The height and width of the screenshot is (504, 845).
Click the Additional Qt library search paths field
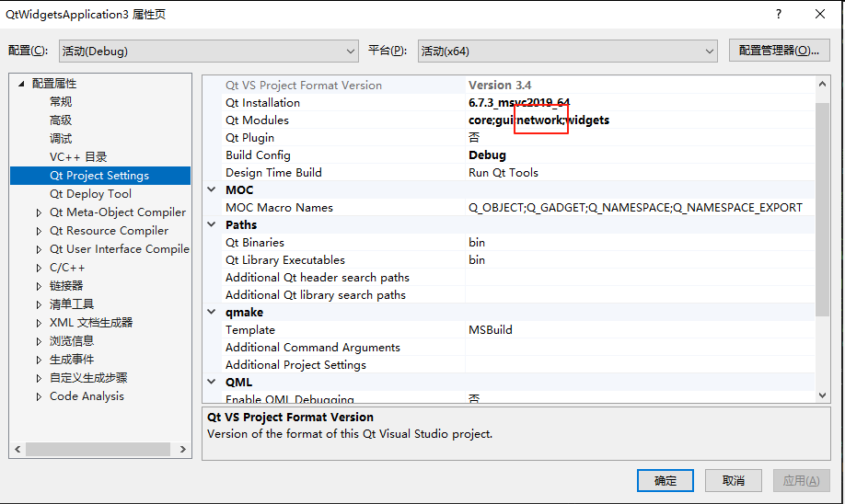(640, 294)
